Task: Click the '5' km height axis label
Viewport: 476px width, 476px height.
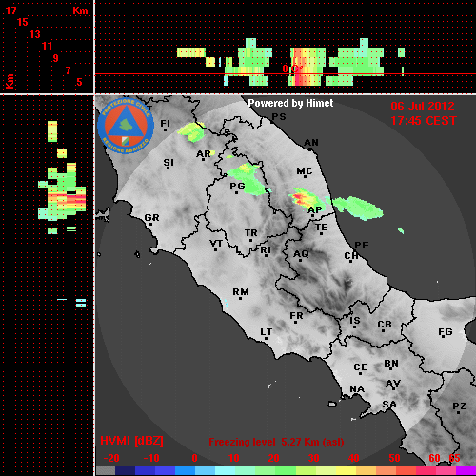Action: pyautogui.click(x=79, y=82)
